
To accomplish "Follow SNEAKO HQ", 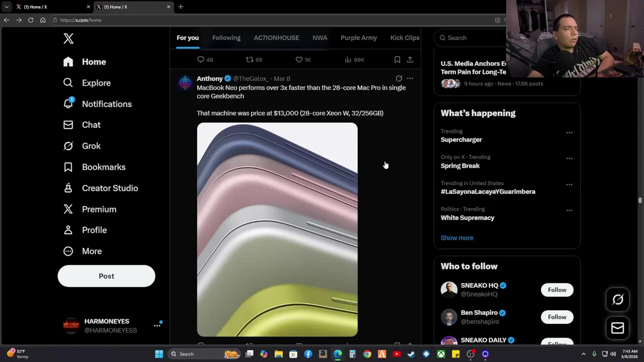I will 557,290.
